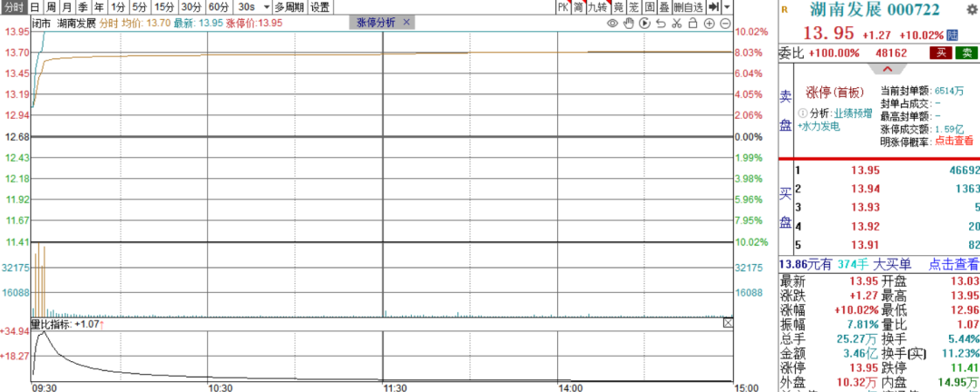Viewport: 980px width, 392px height.
Task: Toggle the unlock padlock icon
Action: coord(693,23)
